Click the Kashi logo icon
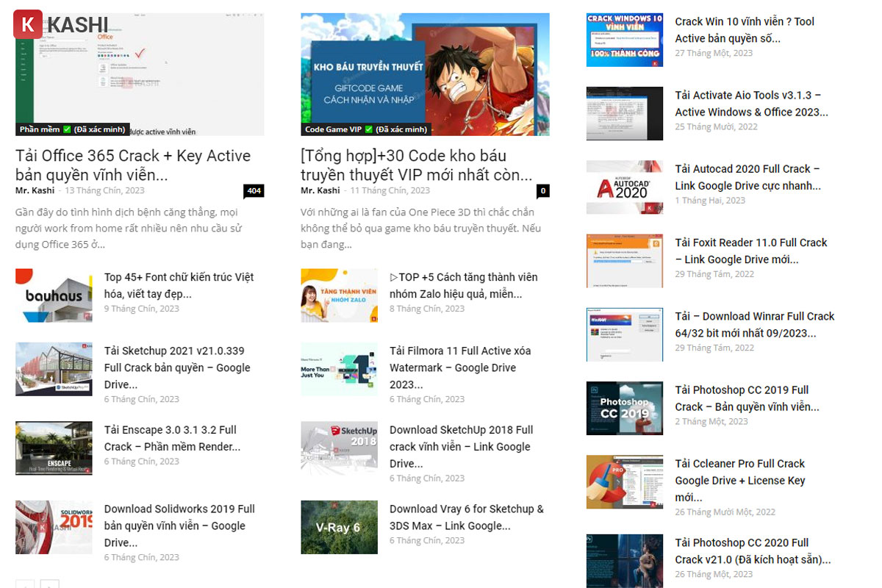 point(28,24)
